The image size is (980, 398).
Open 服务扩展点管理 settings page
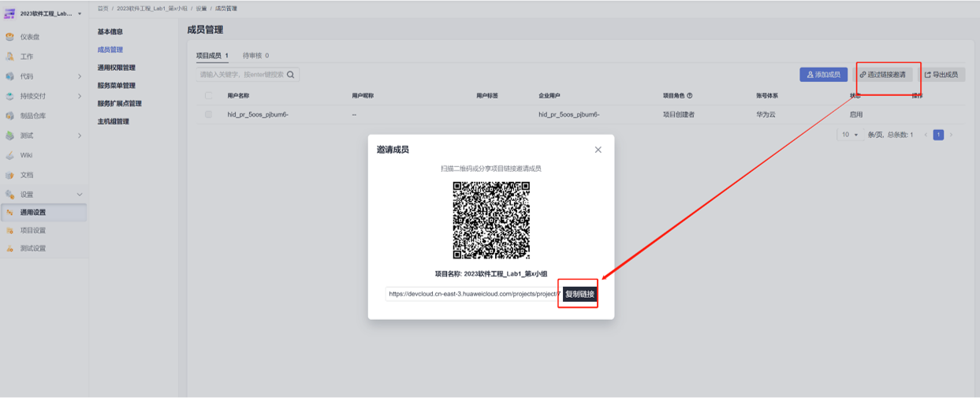pyautogui.click(x=120, y=104)
